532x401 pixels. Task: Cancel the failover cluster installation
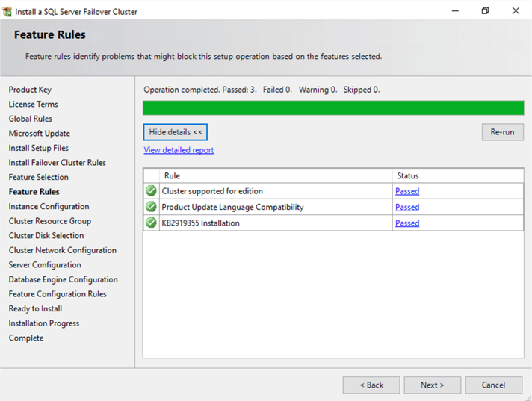tap(493, 385)
